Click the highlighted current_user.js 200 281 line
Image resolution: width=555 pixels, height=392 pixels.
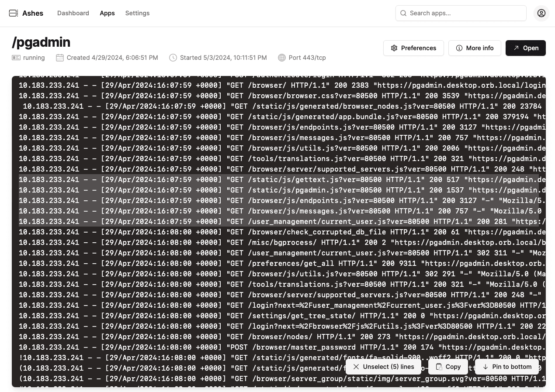pos(279,221)
